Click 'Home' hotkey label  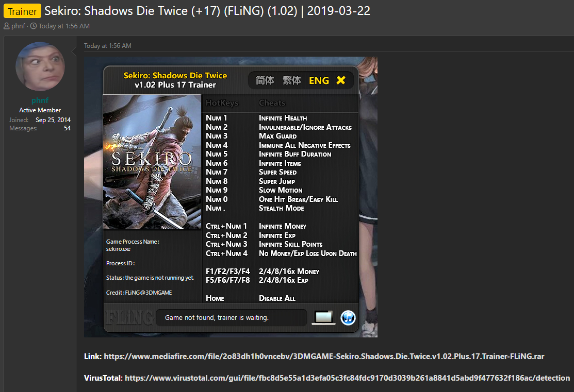(215, 298)
